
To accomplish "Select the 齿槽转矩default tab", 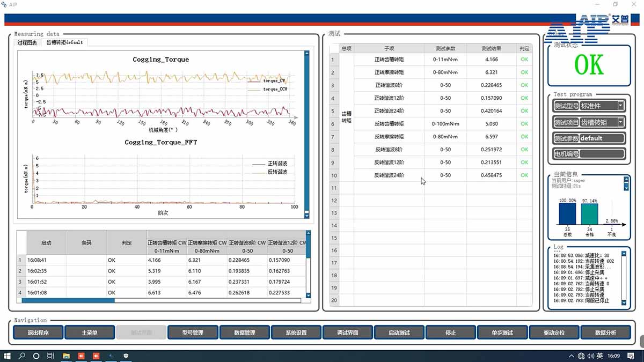I will pos(64,42).
